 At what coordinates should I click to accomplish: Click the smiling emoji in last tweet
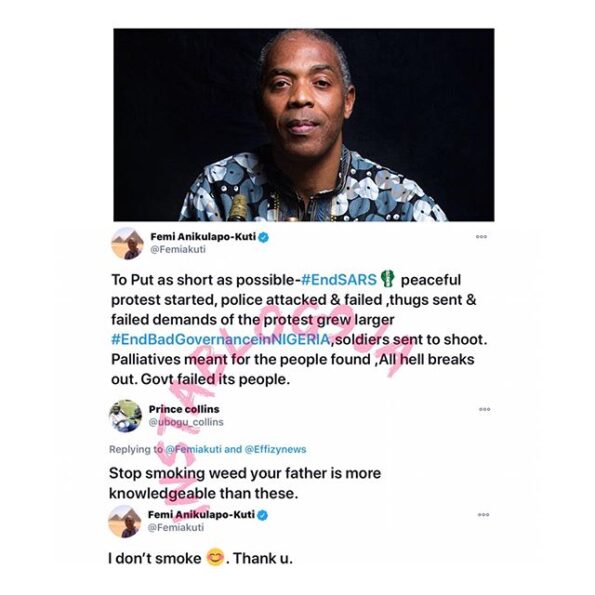215,557
